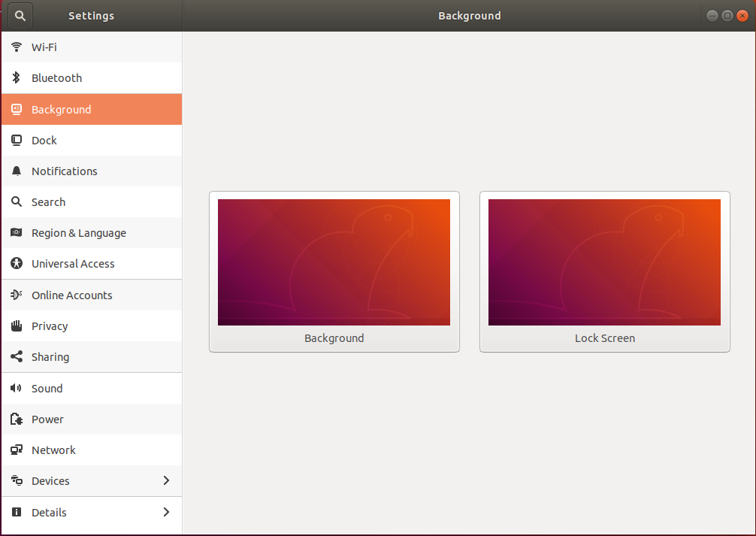Click the Privacy hand icon
The height and width of the screenshot is (536, 756).
pyautogui.click(x=17, y=326)
